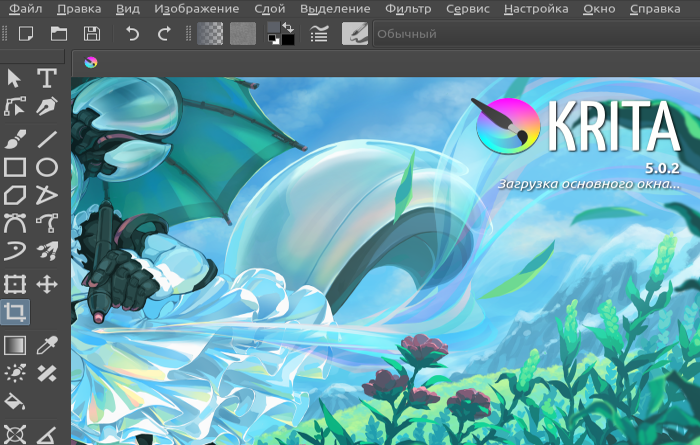Viewport: 700px width, 445px height.
Task: Open the Изображение menu
Action: (x=196, y=9)
